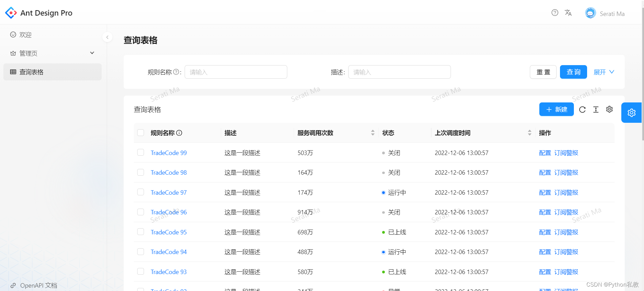Click 配置 in TradeCode 98 row
The width and height of the screenshot is (644, 291).
click(x=545, y=173)
